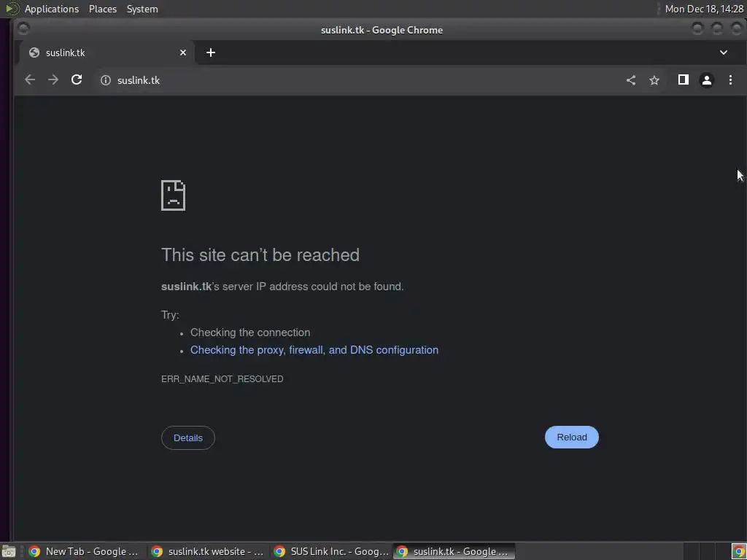Click the window menu button in title bar

(23, 29)
